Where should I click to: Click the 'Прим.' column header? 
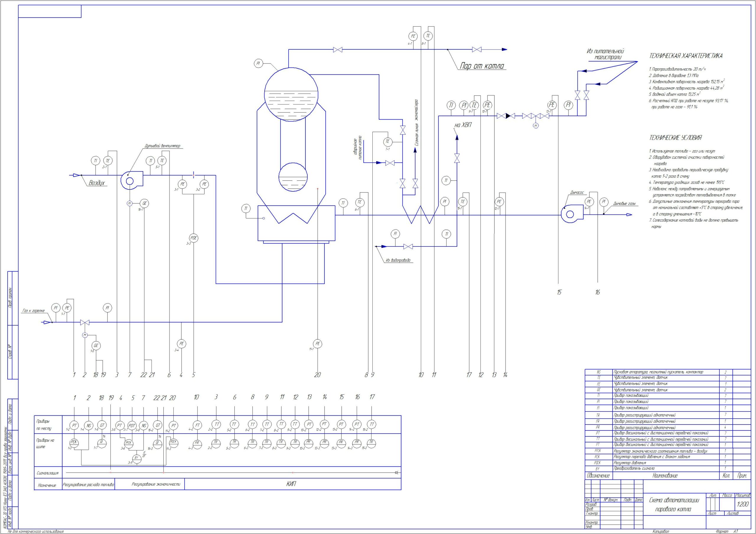click(x=742, y=476)
